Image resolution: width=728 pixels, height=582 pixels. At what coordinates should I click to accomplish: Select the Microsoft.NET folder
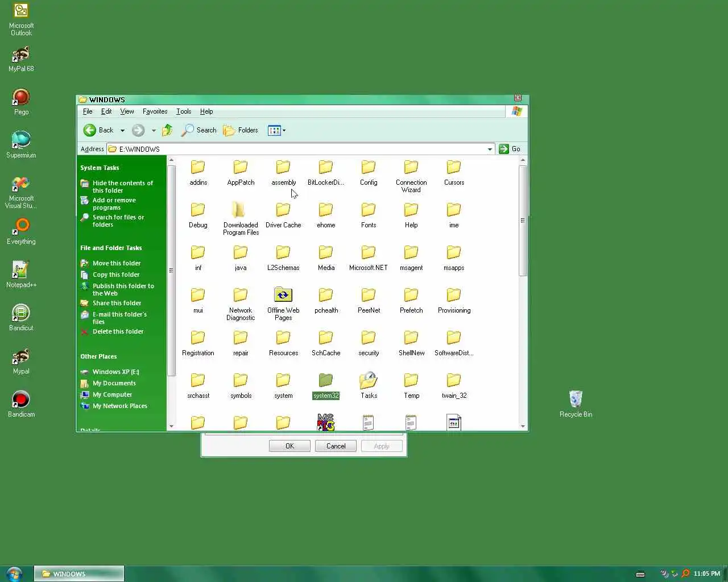369,258
